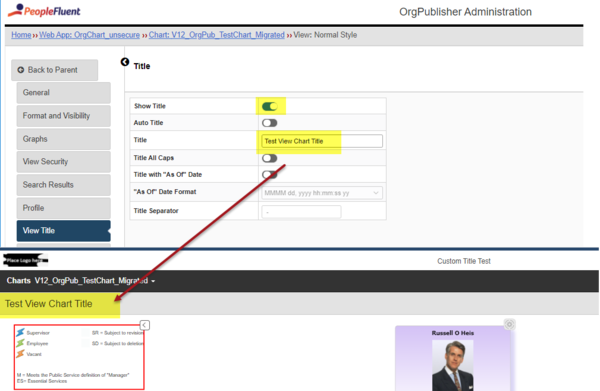This screenshot has height=391, width=600.
Task: Click the ES= Essential Services legend text
Action: [x=42, y=381]
